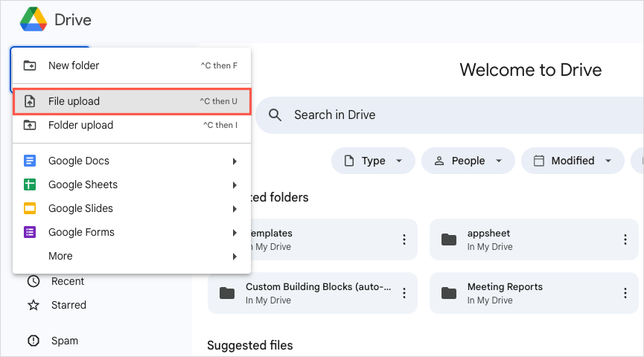Open the appsheet folder card
The width and height of the screenshot is (644, 357).
click(x=534, y=239)
